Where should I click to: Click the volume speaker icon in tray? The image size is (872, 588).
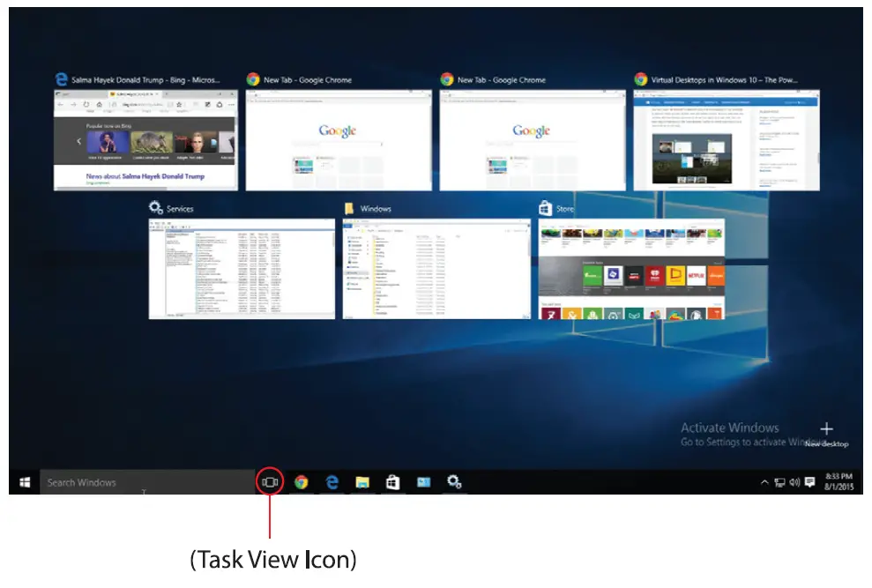[x=794, y=482]
